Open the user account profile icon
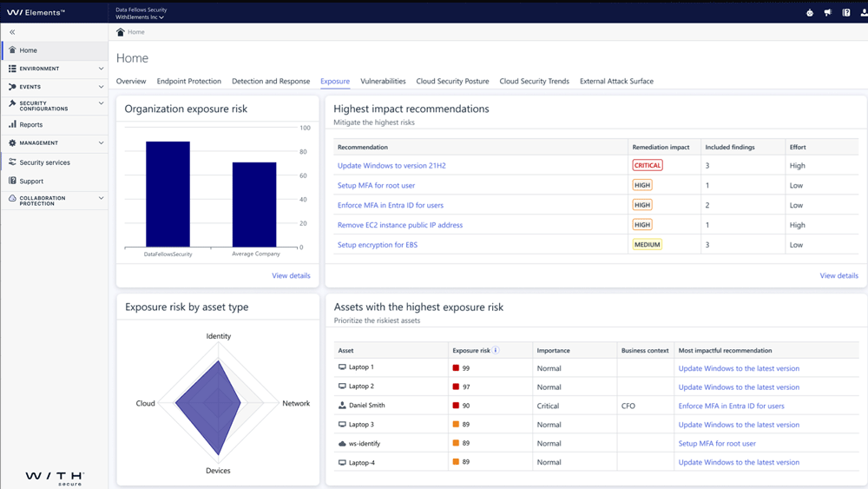Viewport: 868px width, 489px height. [864, 12]
